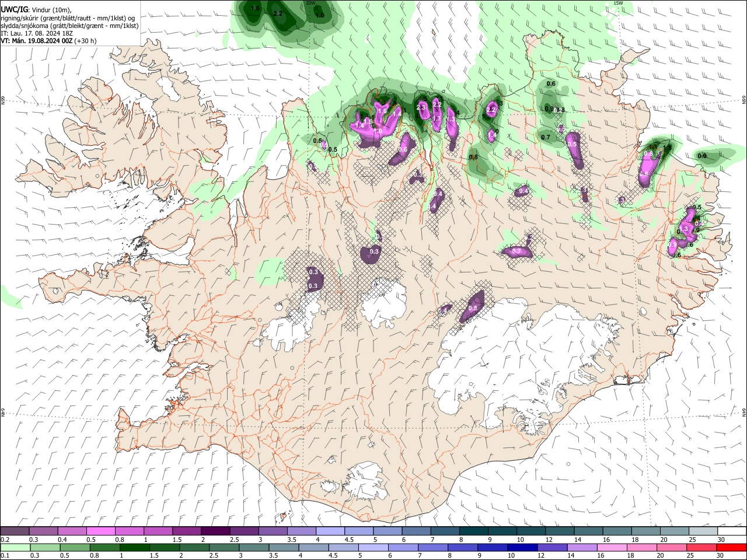Click the '0.1' rain legend value label

(x=5, y=555)
